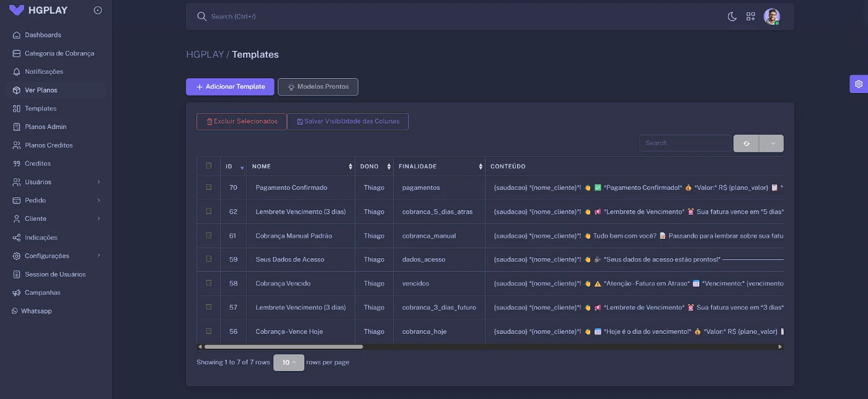This screenshot has height=399, width=868.
Task: Open the column visibility dropdown arrow
Action: coord(772,143)
